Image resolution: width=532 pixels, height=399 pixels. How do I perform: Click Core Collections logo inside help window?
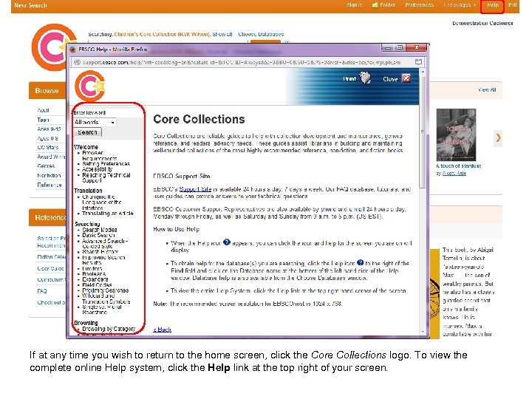click(x=90, y=86)
